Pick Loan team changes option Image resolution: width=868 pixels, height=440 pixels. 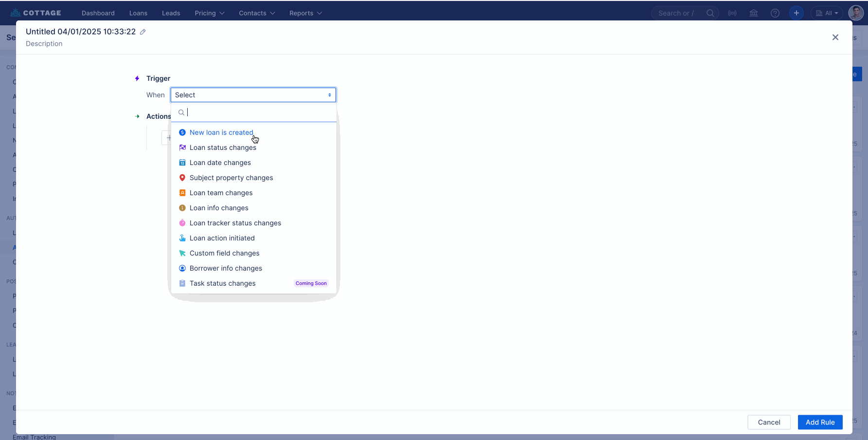point(254,193)
